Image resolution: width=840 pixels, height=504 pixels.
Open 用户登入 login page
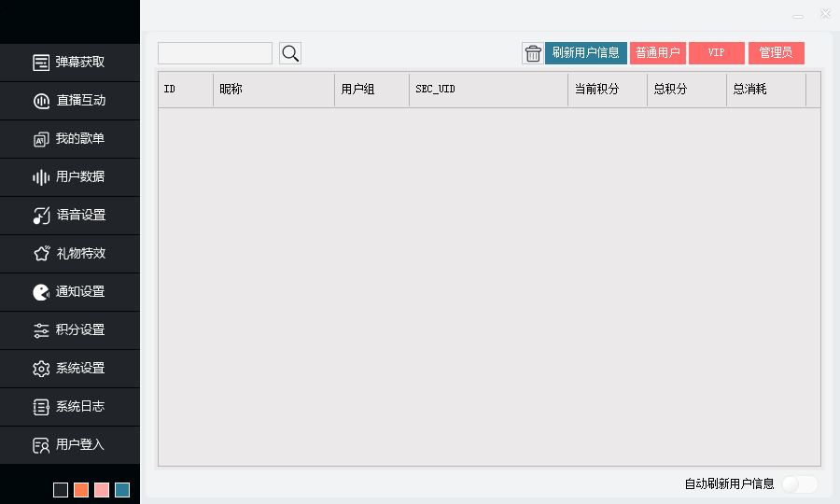(x=70, y=444)
